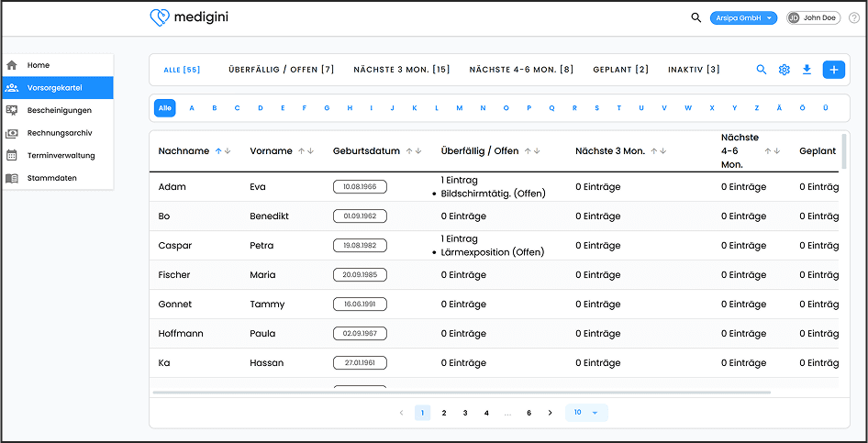Sort by Nachname column arrows

(x=223, y=151)
